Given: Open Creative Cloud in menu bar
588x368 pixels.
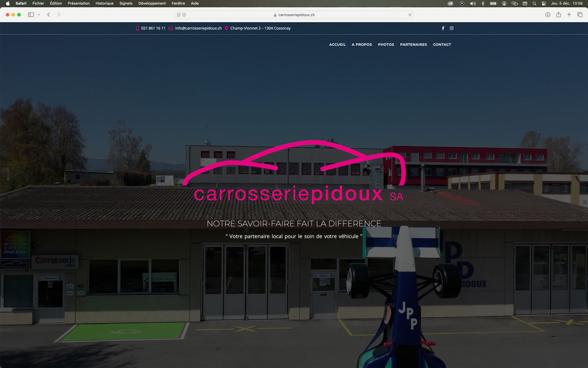Looking at the screenshot, I should 450,3.
